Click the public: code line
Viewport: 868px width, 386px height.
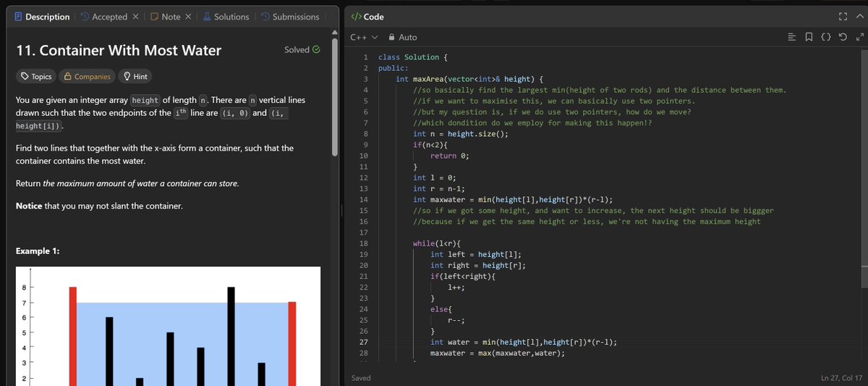pos(394,67)
